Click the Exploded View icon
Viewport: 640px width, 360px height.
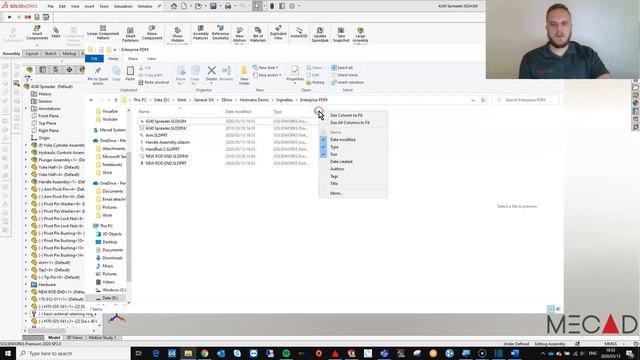278,33
